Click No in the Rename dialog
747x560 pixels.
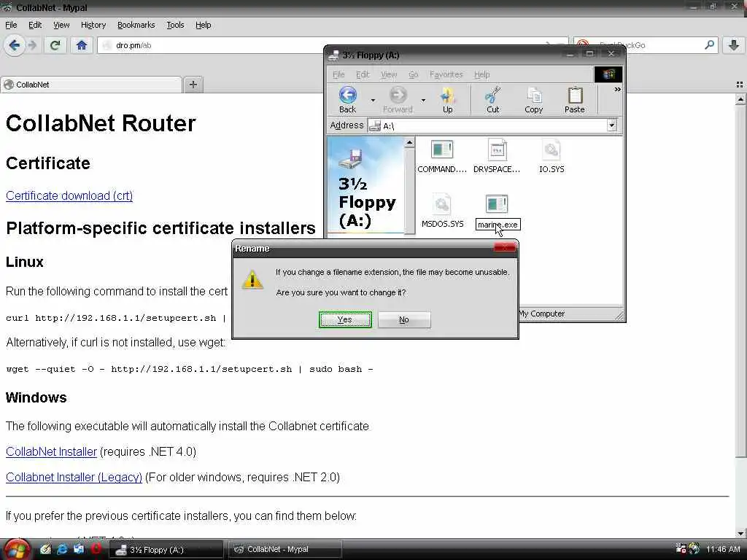(404, 319)
